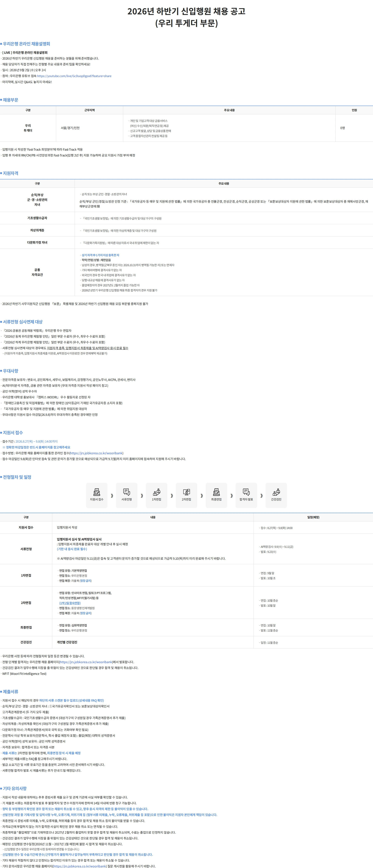
Task: Click the 발표 : 9.23(수) schedule entry
Action: (x=268, y=552)
